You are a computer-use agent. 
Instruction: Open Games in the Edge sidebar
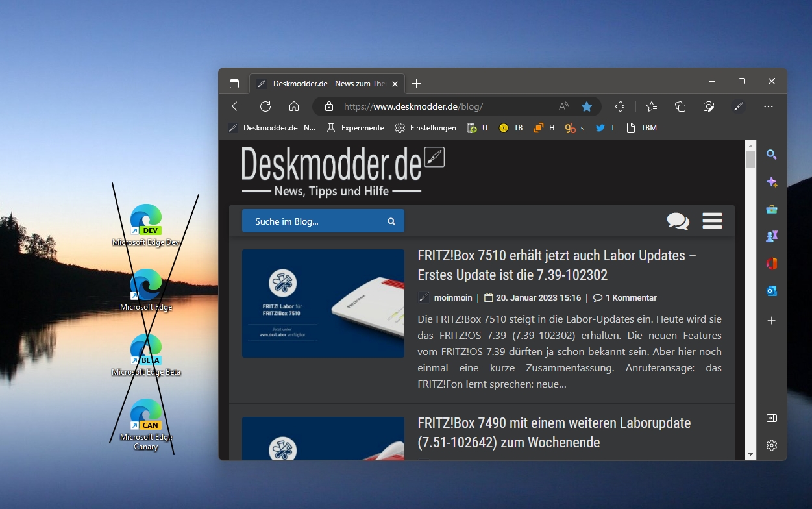(772, 236)
